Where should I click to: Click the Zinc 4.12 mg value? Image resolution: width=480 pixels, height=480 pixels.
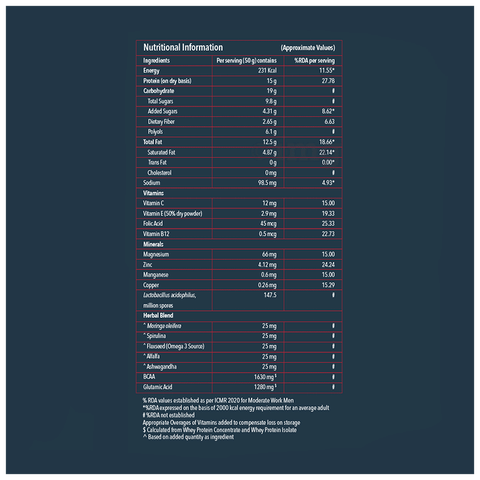tap(267, 265)
